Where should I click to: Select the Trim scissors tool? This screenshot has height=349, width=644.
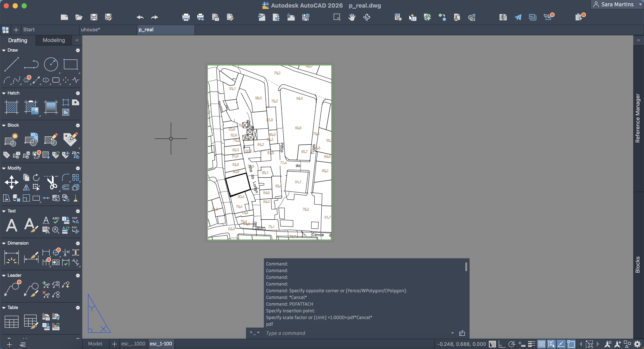coord(52,183)
